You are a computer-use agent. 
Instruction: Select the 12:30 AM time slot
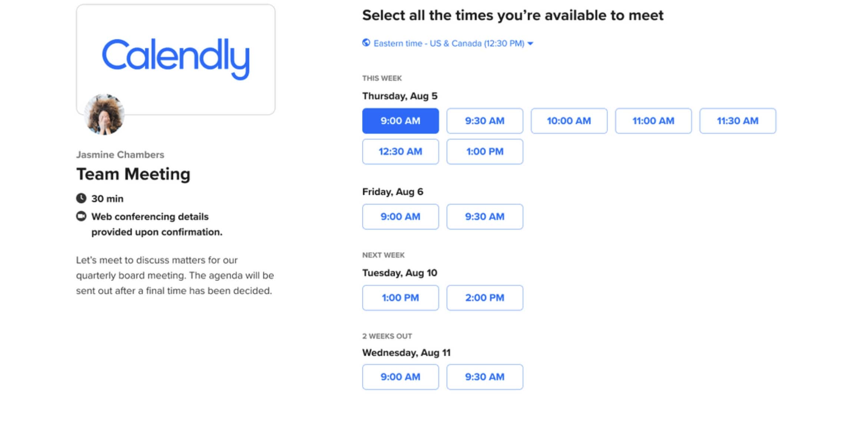(x=401, y=151)
